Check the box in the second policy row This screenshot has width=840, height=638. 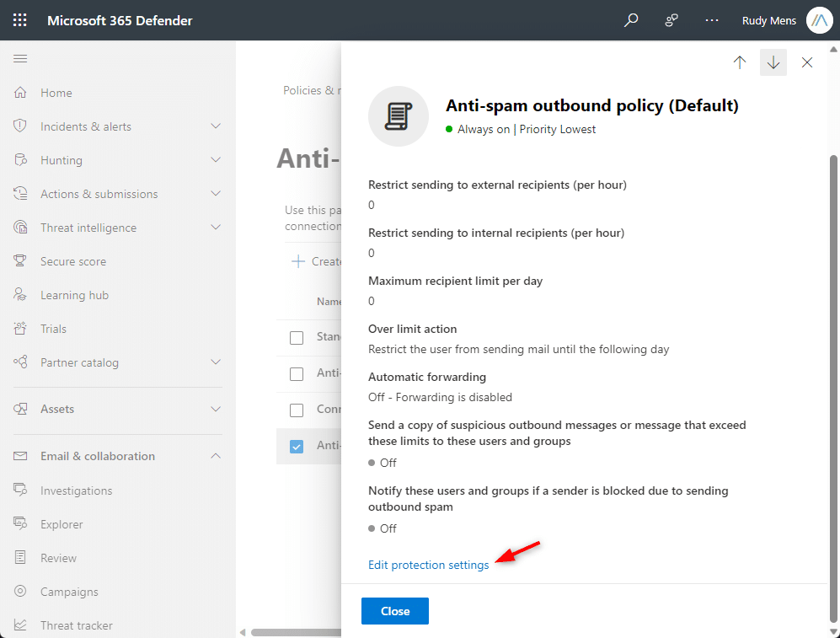297,374
